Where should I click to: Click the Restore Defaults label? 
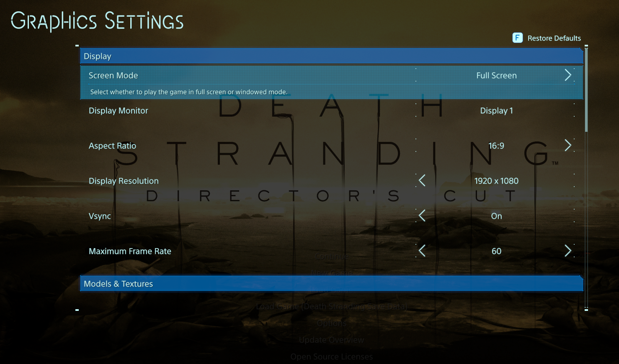(x=554, y=38)
